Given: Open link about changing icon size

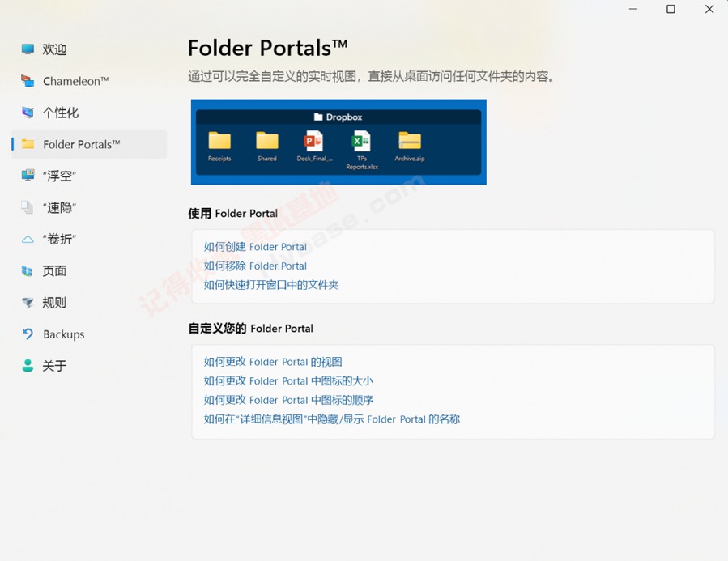Looking at the screenshot, I should (287, 380).
